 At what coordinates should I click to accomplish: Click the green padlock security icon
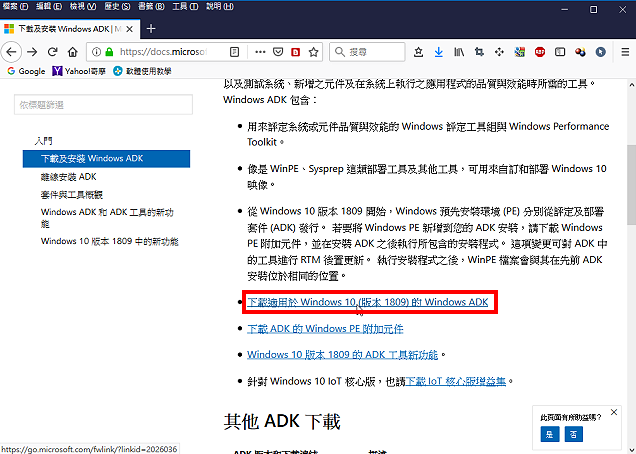(x=109, y=52)
